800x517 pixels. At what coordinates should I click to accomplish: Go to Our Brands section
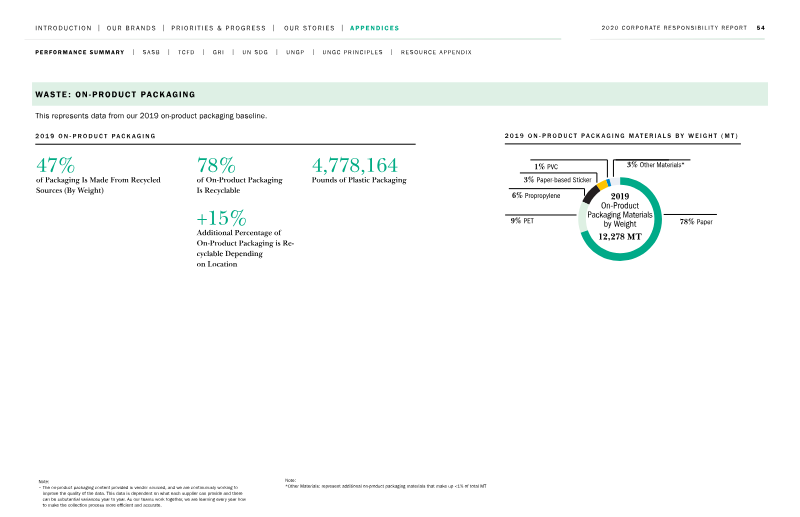[x=131, y=28]
